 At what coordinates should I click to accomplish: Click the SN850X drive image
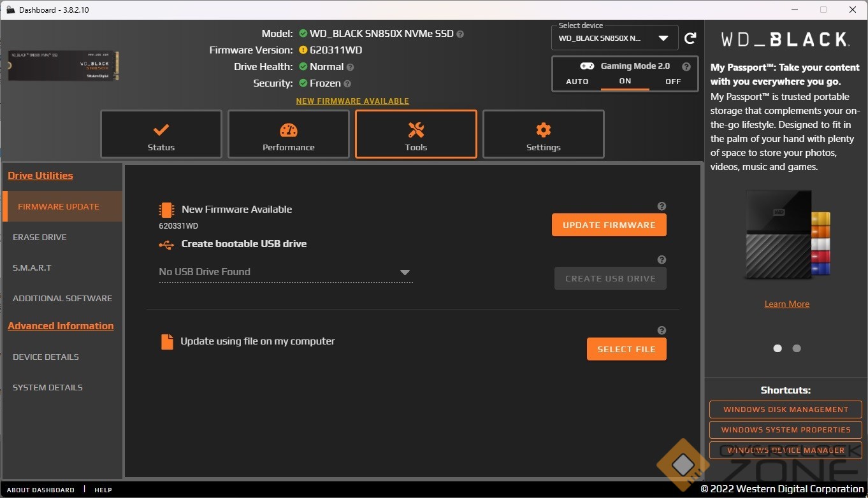tap(63, 66)
